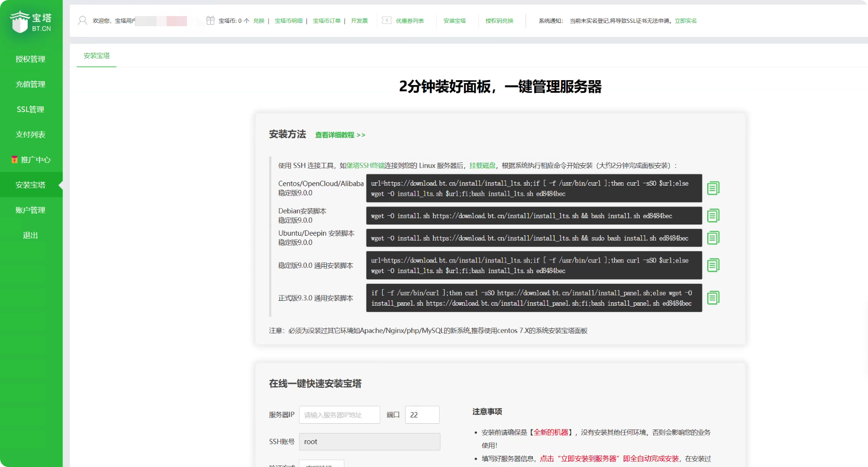
Task: Copy the Centos/OpenCloud/Alibaba install command
Action: 713,188
